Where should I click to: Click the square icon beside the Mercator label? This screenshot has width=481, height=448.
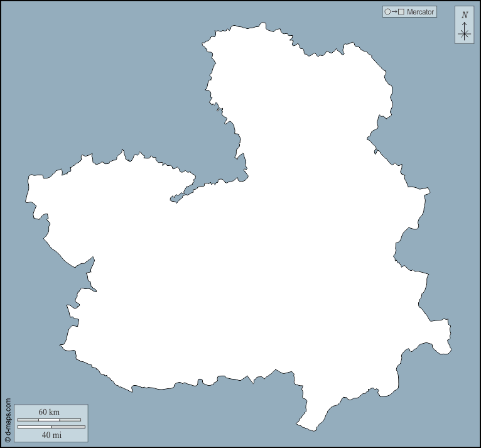401,12
